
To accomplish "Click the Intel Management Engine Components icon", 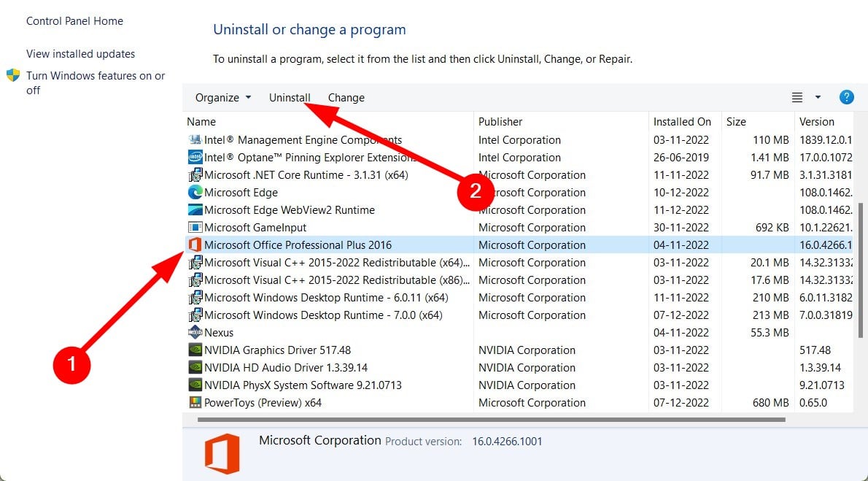I will click(x=195, y=139).
